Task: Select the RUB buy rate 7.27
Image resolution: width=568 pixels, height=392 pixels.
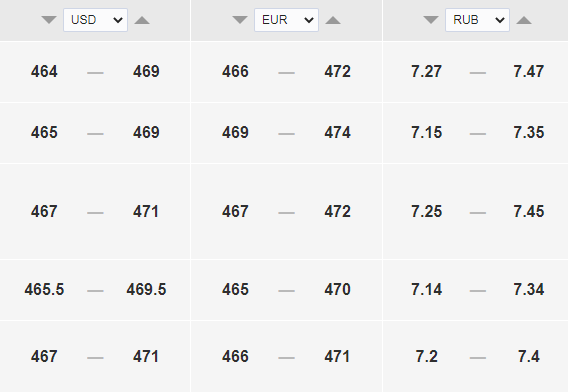Action: (426, 71)
